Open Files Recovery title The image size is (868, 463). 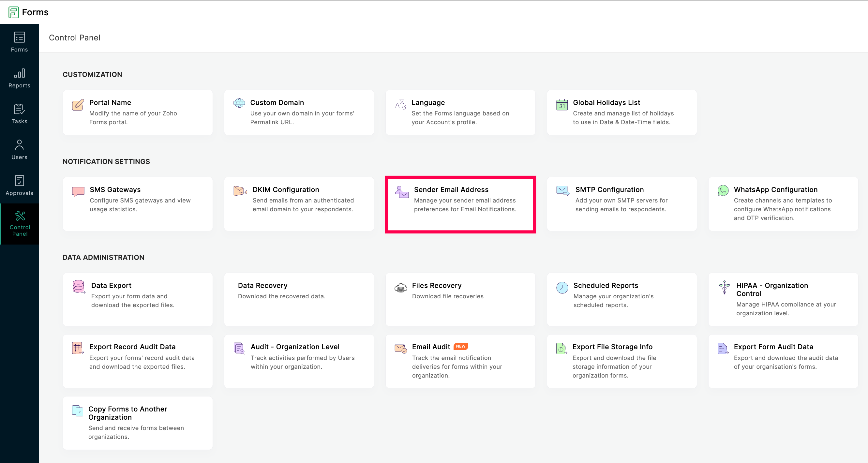(437, 285)
